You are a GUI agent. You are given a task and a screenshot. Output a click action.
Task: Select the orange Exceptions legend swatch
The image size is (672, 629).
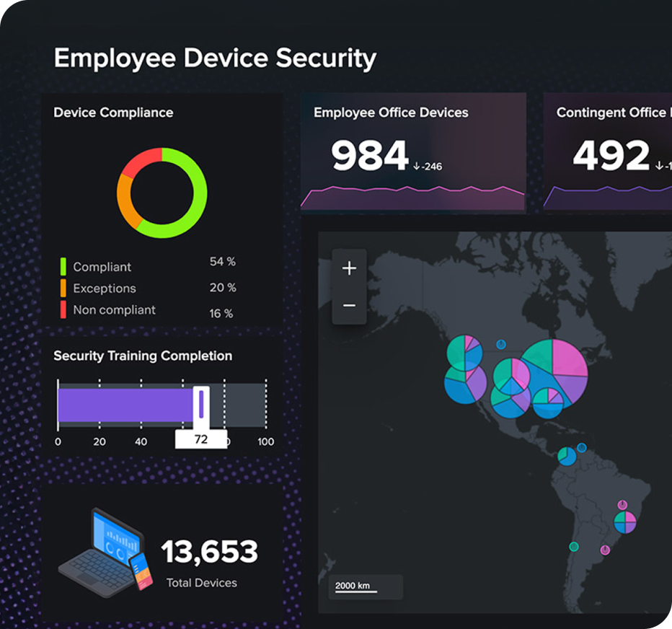[x=65, y=288]
